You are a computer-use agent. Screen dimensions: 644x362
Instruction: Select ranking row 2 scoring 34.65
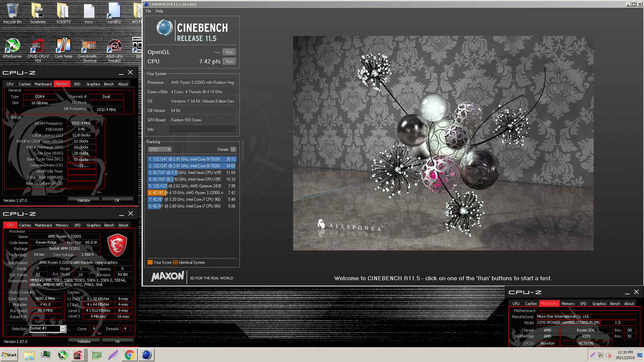192,166
